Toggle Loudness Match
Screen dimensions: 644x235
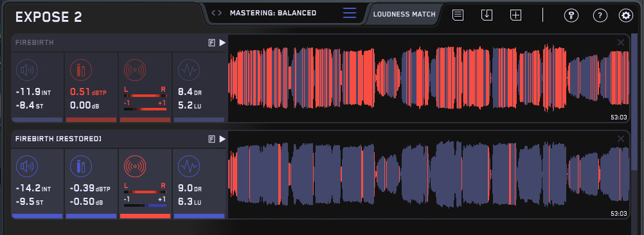coord(404,14)
